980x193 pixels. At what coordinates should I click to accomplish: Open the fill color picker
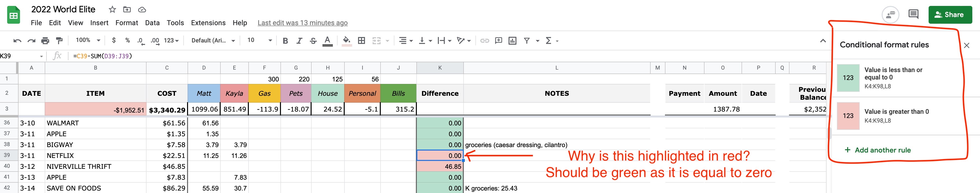[x=347, y=41]
